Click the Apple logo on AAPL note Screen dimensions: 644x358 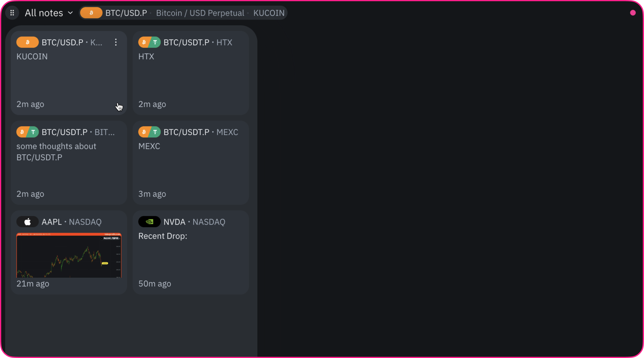tap(27, 222)
